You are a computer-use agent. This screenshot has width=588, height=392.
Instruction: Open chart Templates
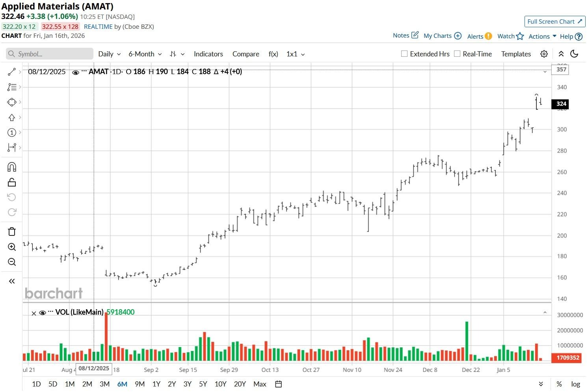coord(516,54)
